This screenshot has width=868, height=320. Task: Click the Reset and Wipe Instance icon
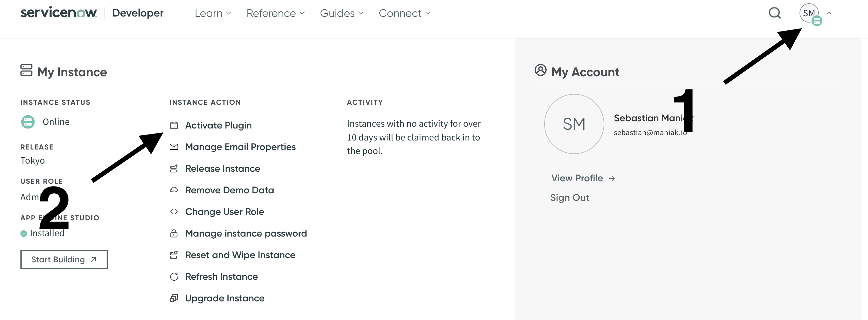(174, 255)
